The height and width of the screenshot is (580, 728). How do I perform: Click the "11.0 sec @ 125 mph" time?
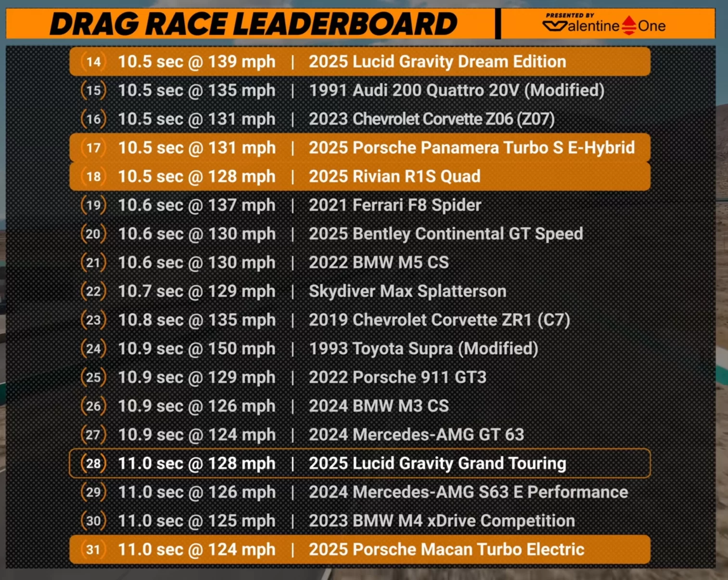tap(197, 521)
